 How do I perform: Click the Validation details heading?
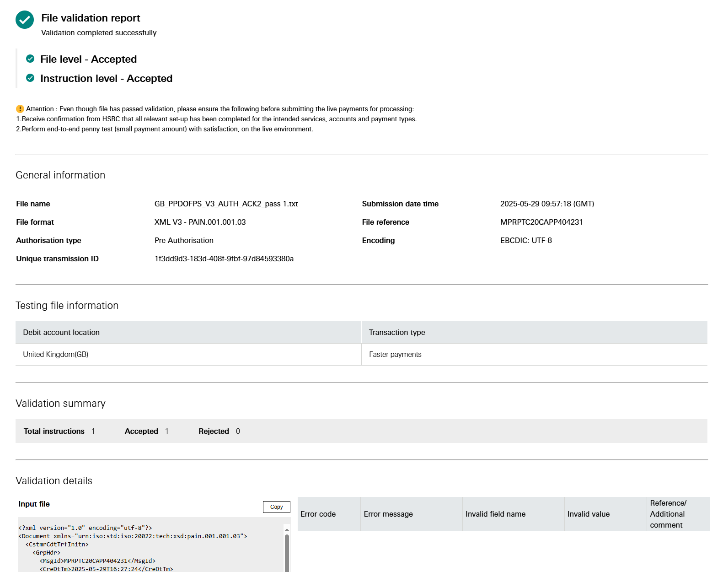(x=54, y=480)
